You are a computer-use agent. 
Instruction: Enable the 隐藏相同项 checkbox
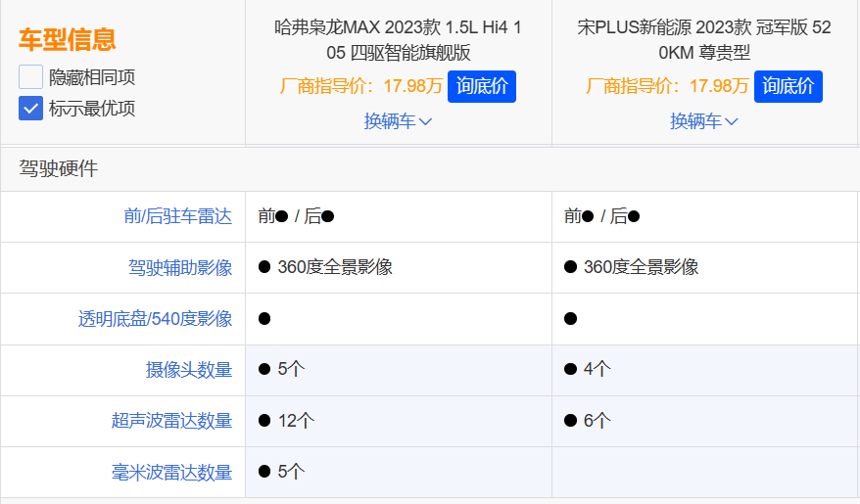[x=30, y=76]
